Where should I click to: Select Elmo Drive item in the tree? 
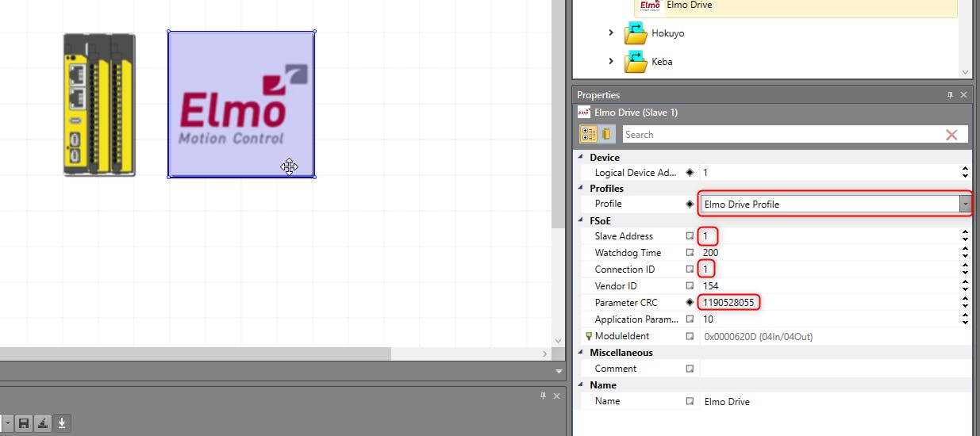(x=688, y=6)
